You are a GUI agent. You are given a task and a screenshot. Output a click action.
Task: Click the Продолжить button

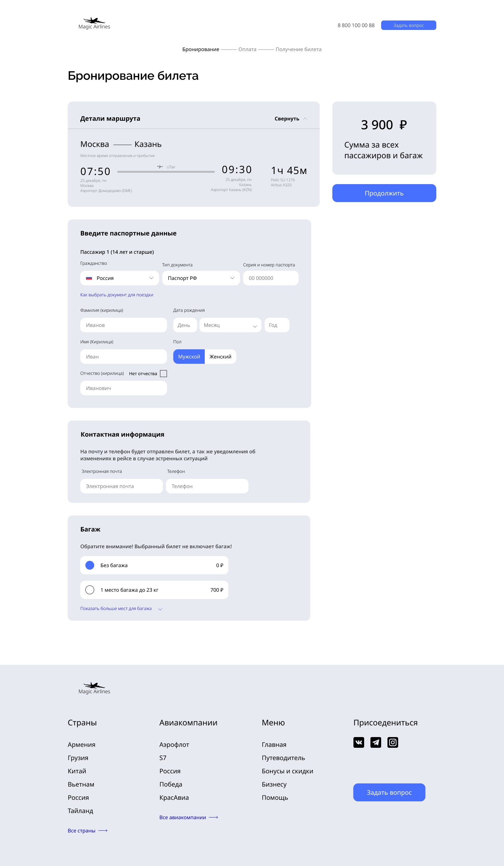(x=384, y=193)
